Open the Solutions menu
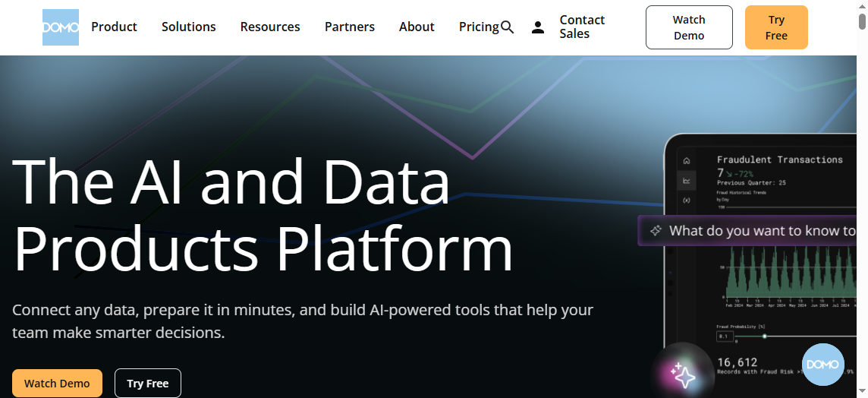868x398 pixels. [x=189, y=27]
